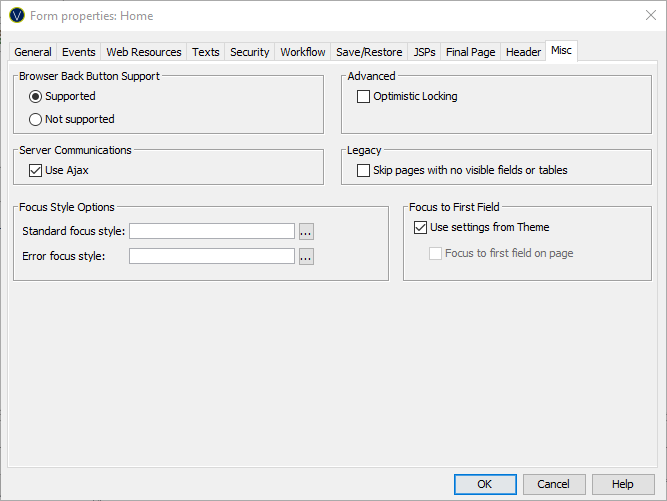
Task: Click the Cancel button
Action: tap(554, 484)
